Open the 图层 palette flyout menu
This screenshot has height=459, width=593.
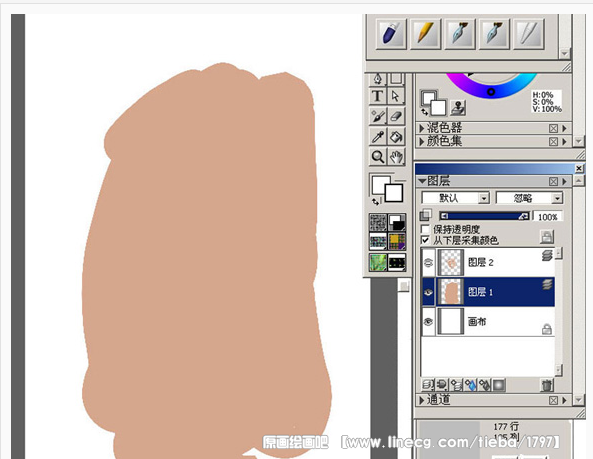click(x=564, y=181)
